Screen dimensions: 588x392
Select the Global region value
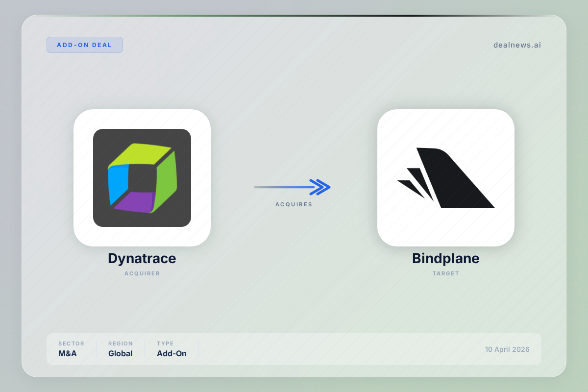tap(120, 353)
